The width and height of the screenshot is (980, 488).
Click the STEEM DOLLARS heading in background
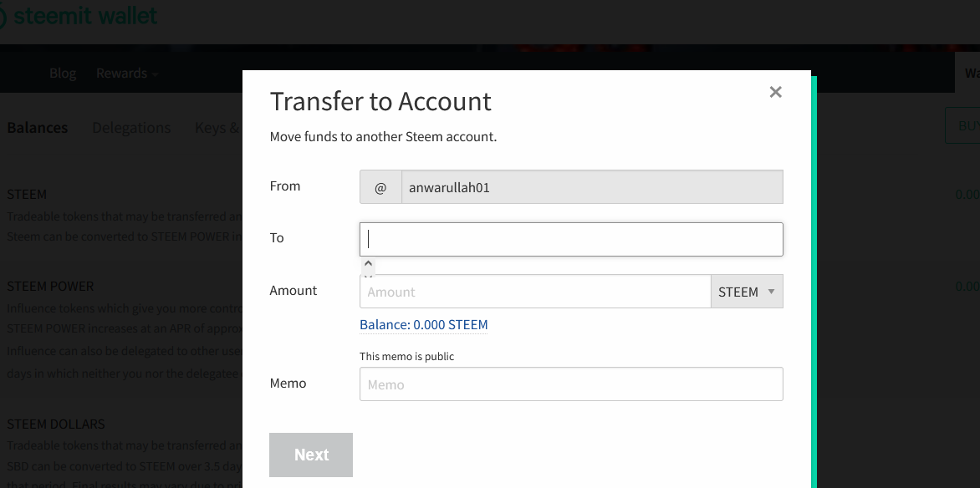[x=56, y=424]
